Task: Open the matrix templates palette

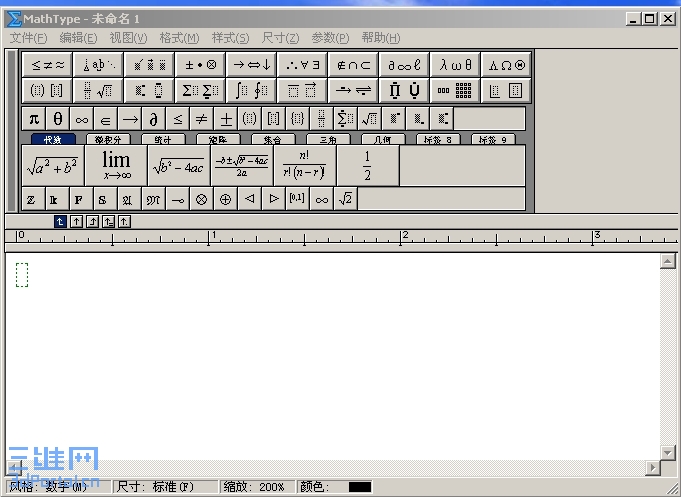Action: click(x=455, y=90)
